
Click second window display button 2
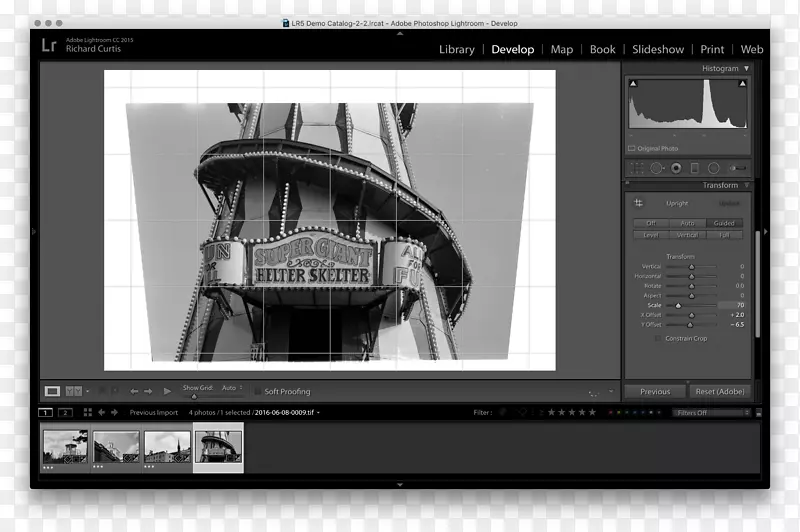click(x=65, y=413)
